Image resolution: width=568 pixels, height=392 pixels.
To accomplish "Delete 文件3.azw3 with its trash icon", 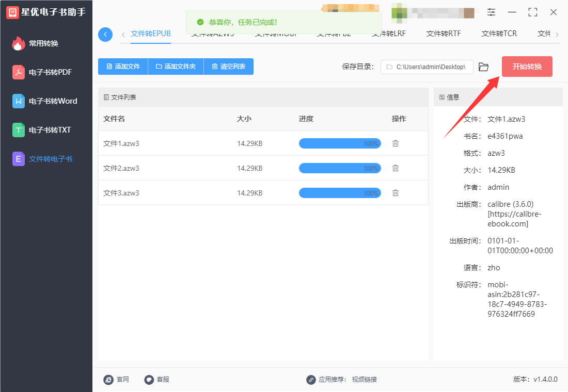I will [x=396, y=193].
